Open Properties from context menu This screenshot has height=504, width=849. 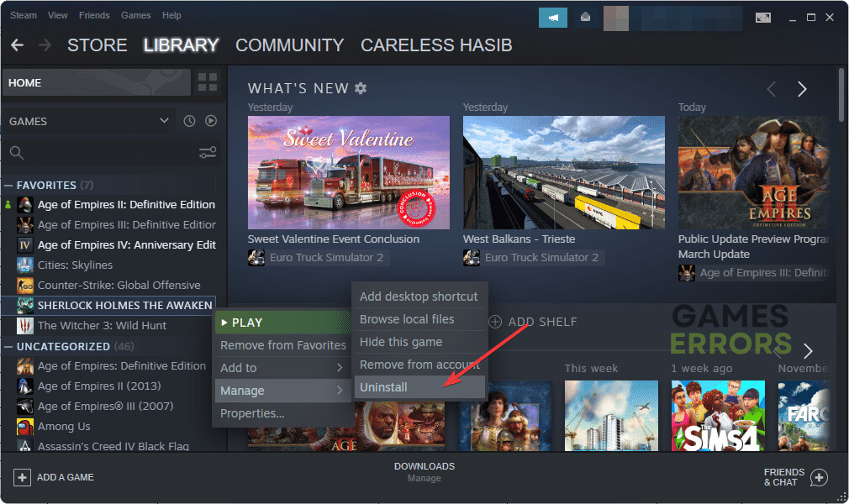(282, 413)
